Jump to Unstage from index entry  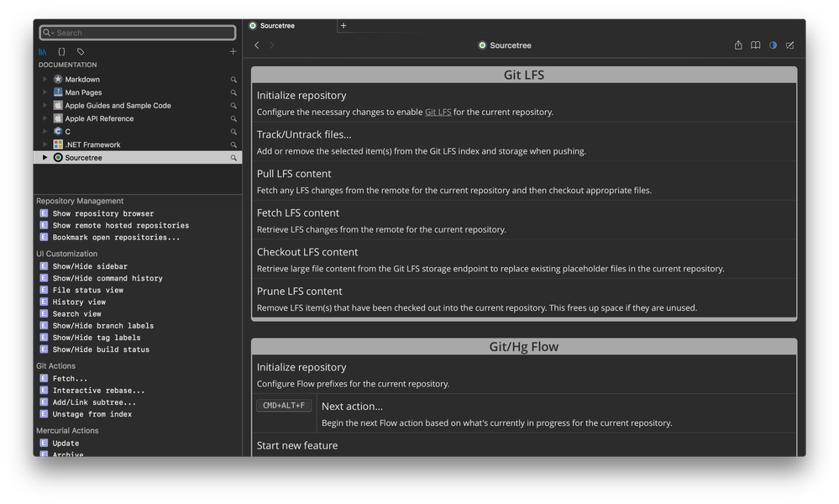(92, 414)
